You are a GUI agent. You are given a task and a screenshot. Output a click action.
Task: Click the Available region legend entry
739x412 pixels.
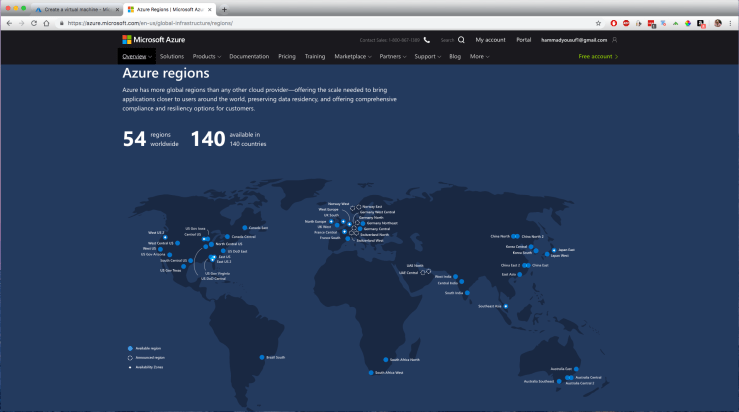144,348
